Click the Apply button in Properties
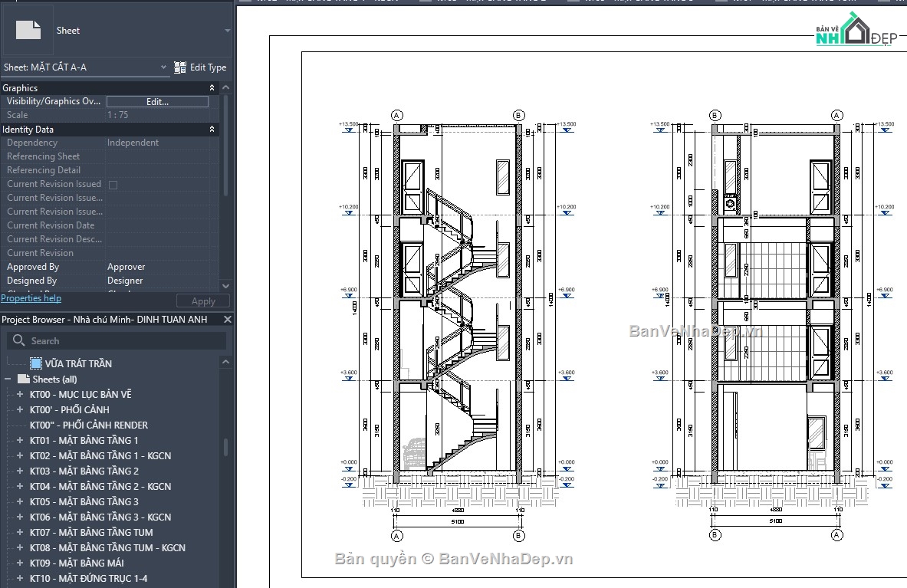The width and height of the screenshot is (907, 588). (x=203, y=301)
